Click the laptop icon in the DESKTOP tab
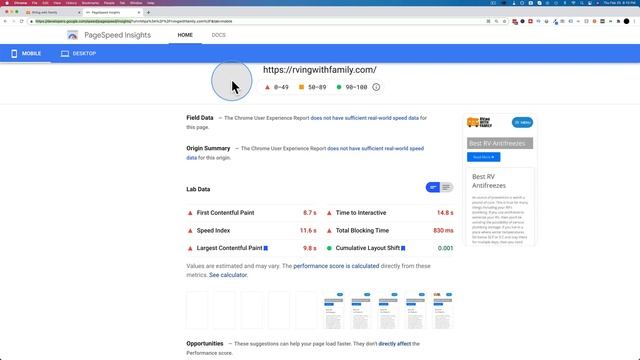Viewport: 640px width, 360px height. [64, 53]
